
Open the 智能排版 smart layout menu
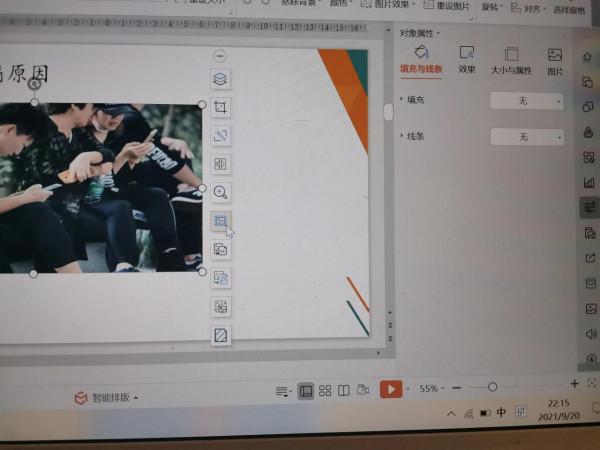tap(106, 398)
